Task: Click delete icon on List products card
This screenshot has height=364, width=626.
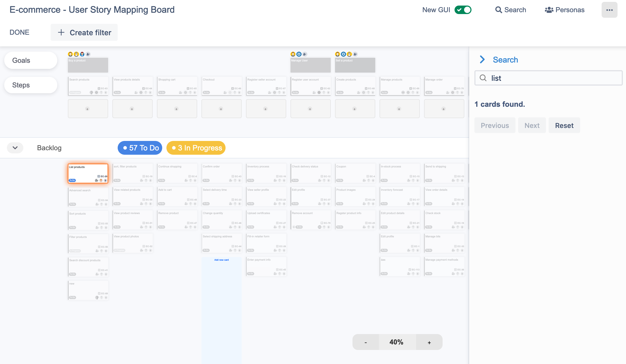Action: pos(105,180)
